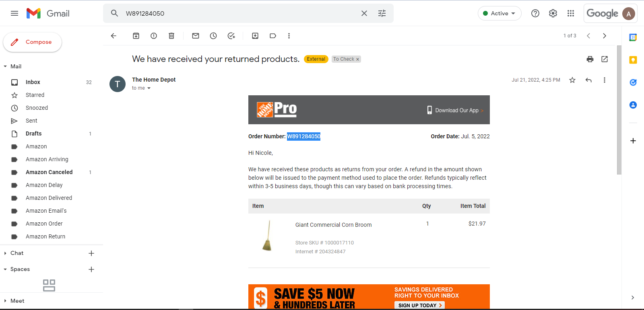The image size is (644, 310).
Task: Click the Compose button
Action: (32, 42)
